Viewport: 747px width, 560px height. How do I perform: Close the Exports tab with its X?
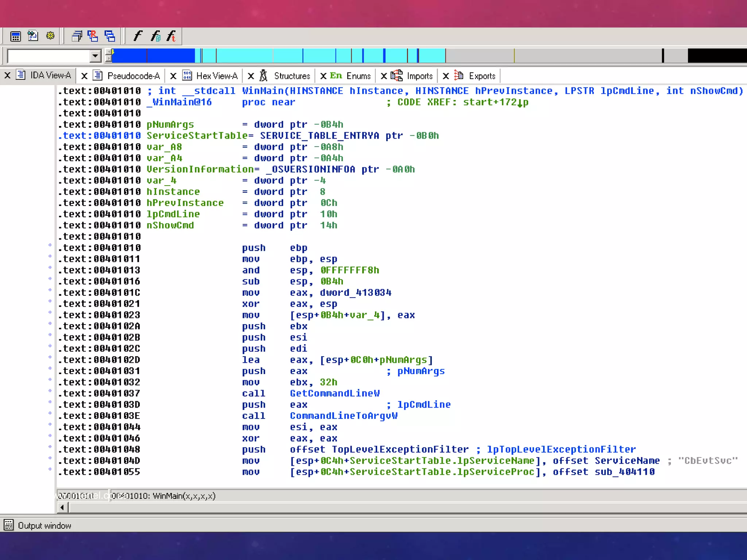point(446,76)
